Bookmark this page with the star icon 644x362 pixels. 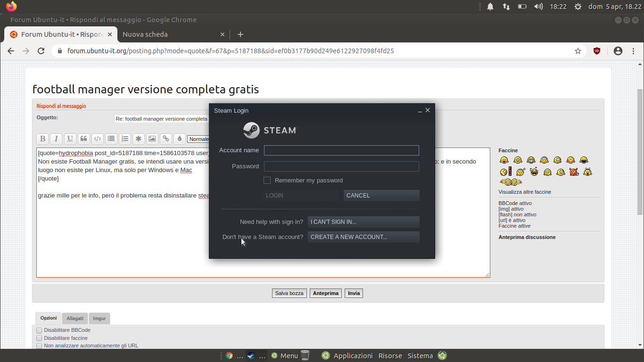click(578, 51)
